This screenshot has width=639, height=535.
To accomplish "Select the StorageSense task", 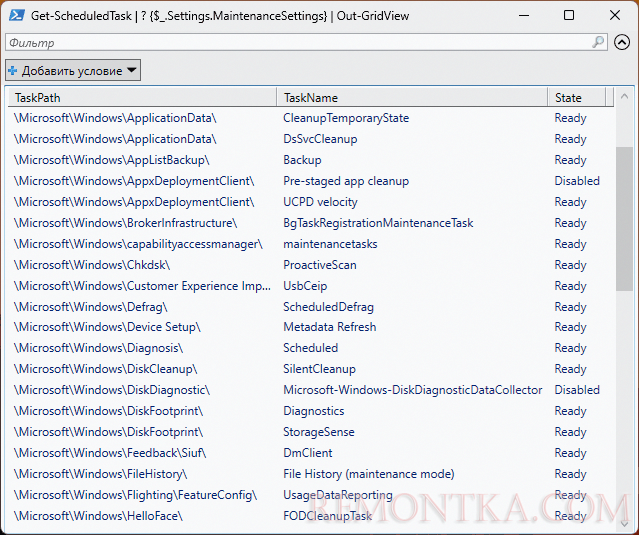I will 319,432.
